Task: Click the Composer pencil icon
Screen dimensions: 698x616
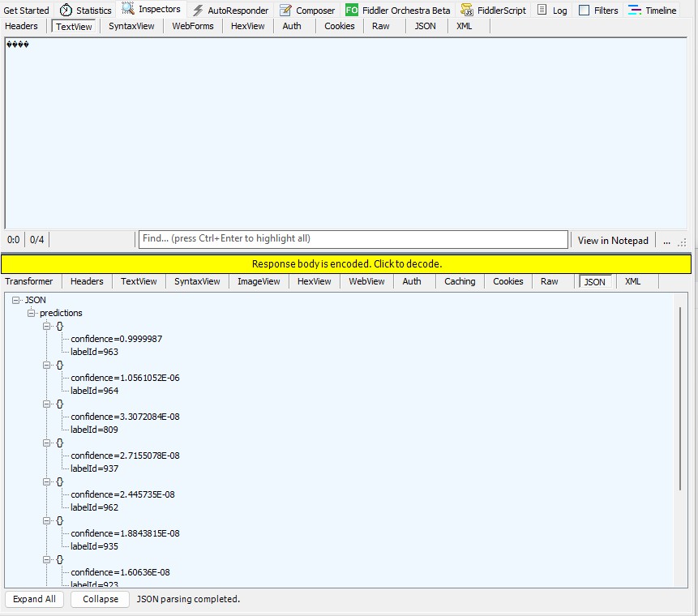Action: [285, 11]
